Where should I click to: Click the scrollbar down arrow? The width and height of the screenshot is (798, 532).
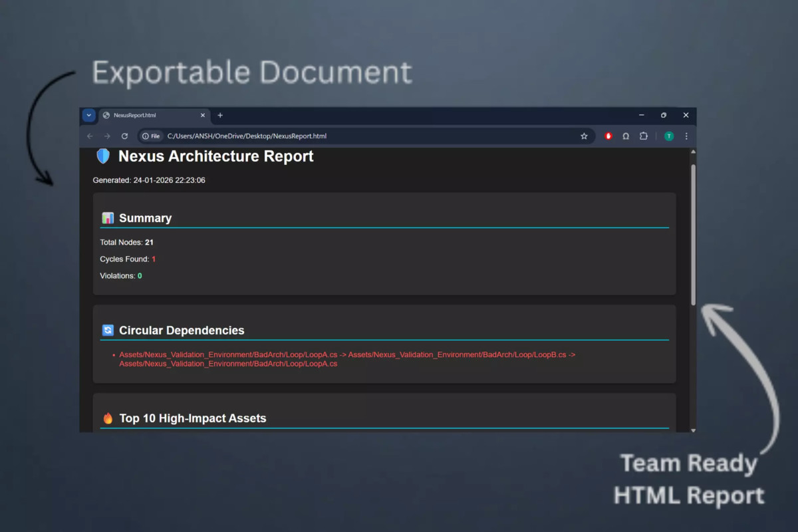point(694,430)
